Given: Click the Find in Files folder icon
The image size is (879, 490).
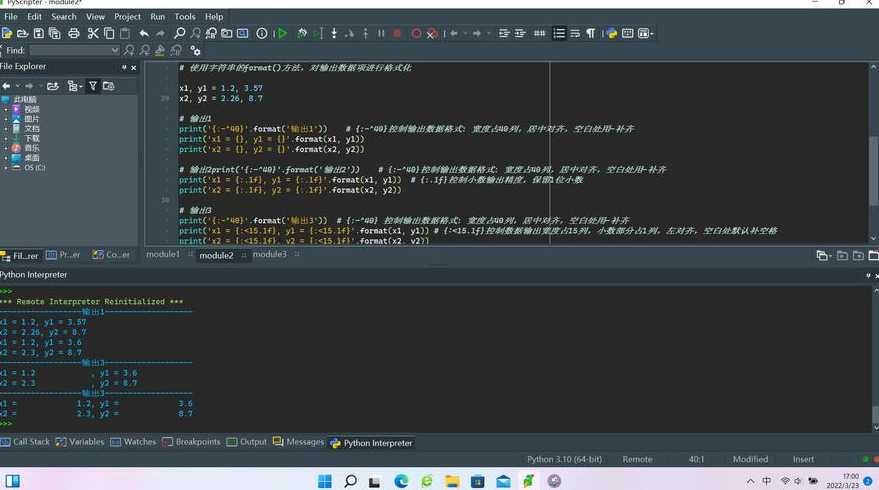Looking at the screenshot, I should pyautogui.click(x=226, y=34).
